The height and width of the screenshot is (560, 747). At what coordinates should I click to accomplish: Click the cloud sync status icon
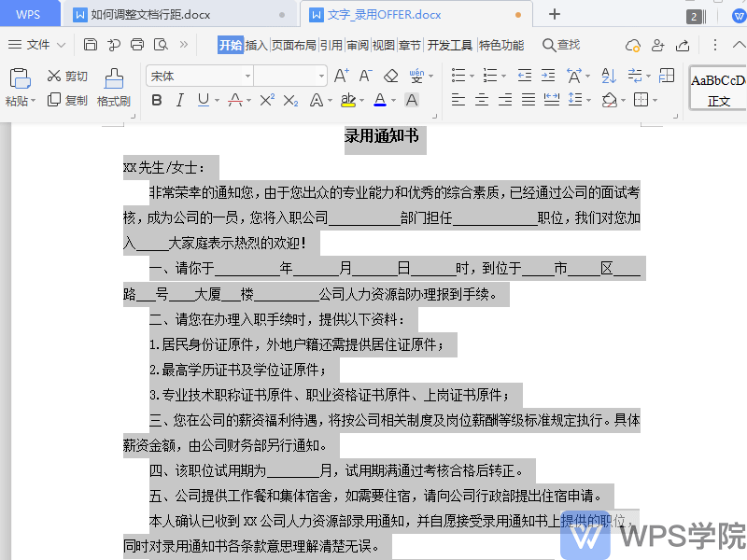point(633,46)
